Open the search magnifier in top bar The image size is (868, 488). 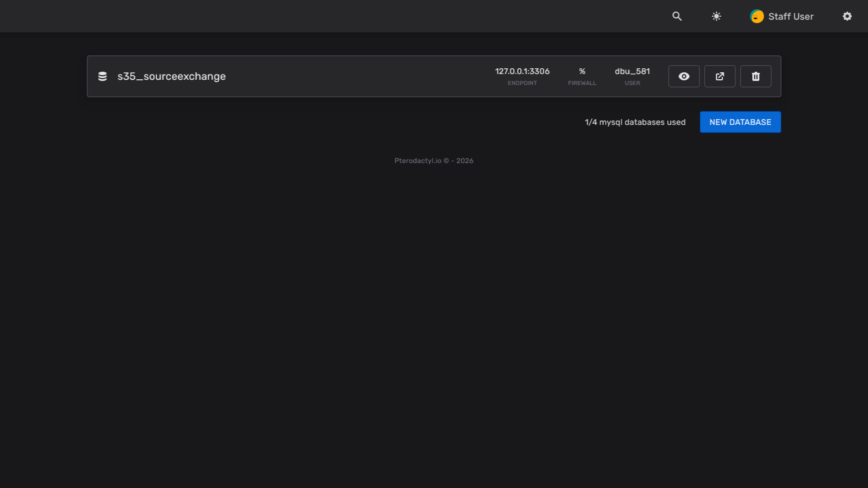(x=677, y=16)
